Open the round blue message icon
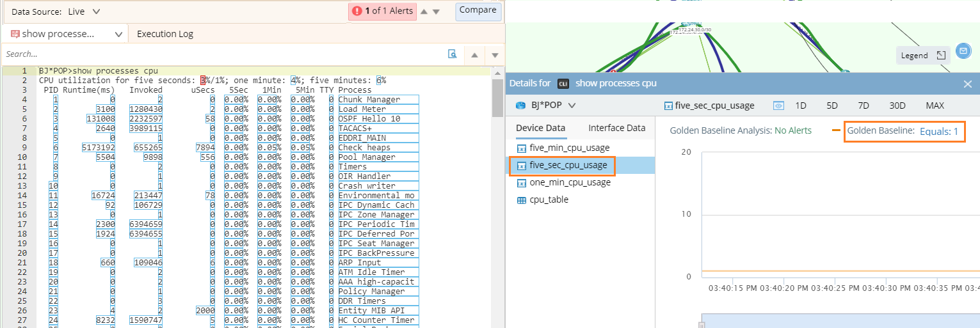980x328 pixels. (x=963, y=51)
